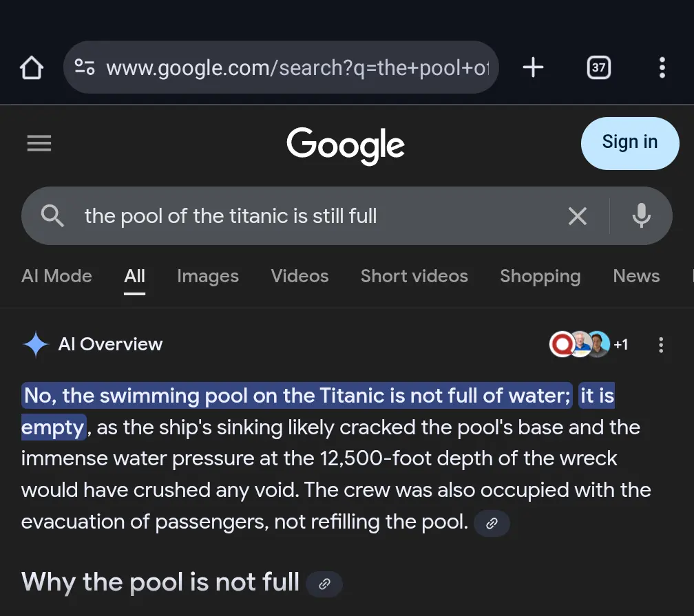Clear the search query with X
The image size is (694, 616).
point(577,216)
